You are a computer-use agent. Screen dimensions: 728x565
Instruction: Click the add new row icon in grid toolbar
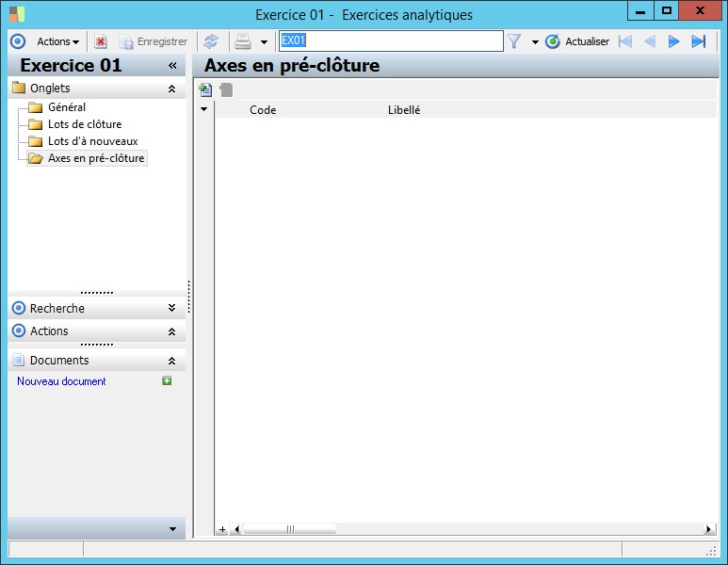click(x=205, y=89)
